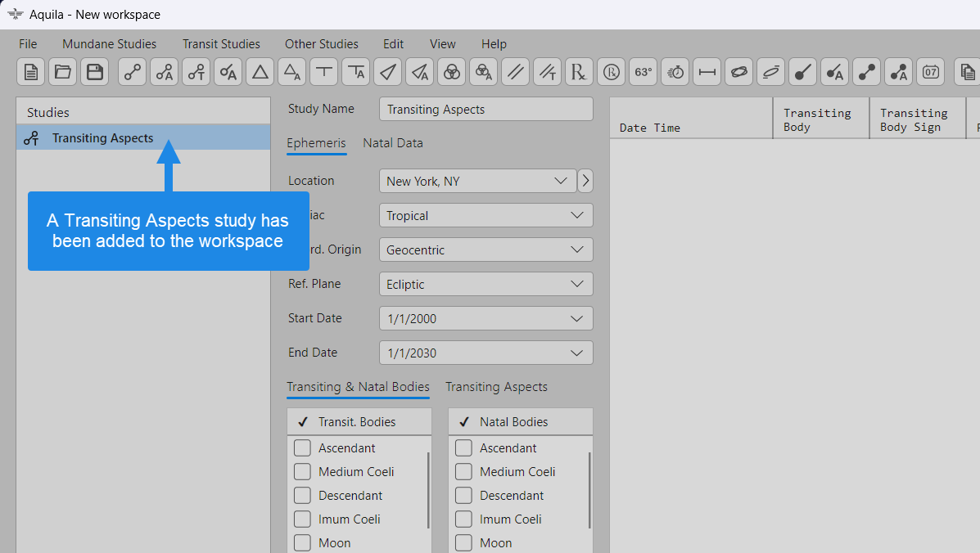Open a workspace using the folder icon

62,72
